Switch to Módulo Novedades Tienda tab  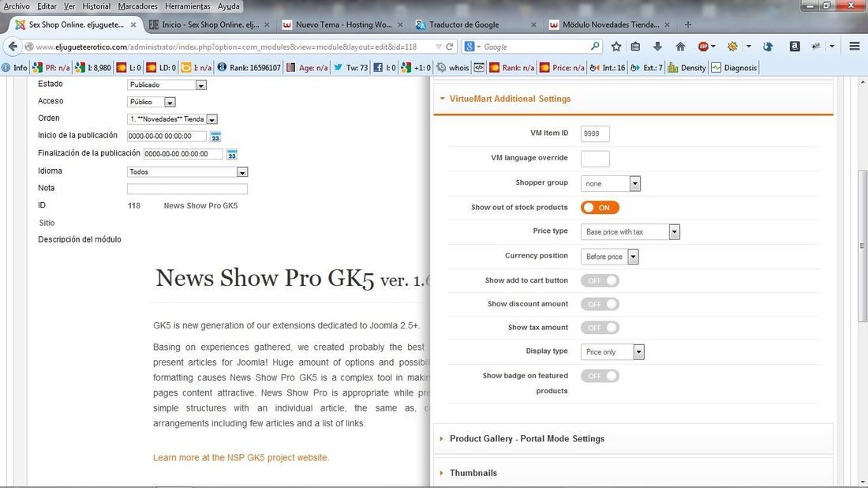click(609, 25)
